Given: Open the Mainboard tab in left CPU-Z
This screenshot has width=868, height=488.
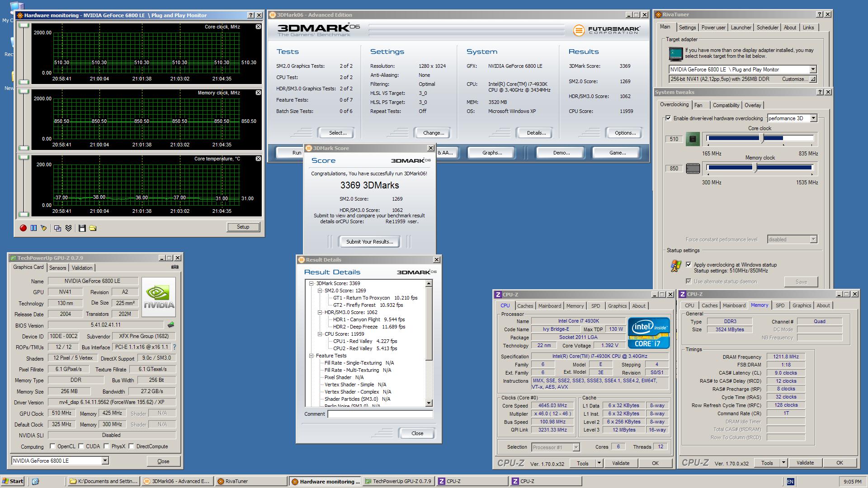Looking at the screenshot, I should [x=550, y=306].
